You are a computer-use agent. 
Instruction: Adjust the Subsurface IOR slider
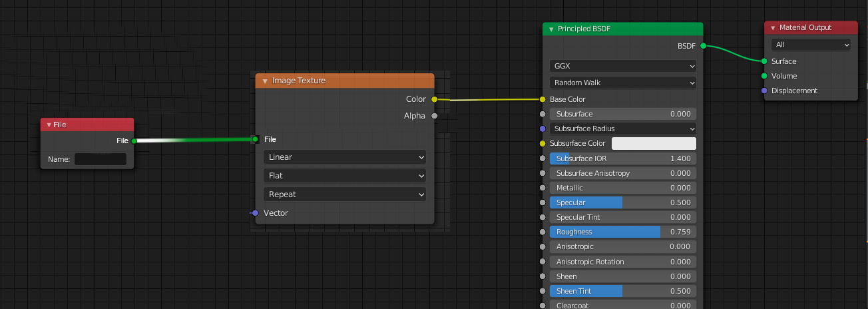[623, 158]
